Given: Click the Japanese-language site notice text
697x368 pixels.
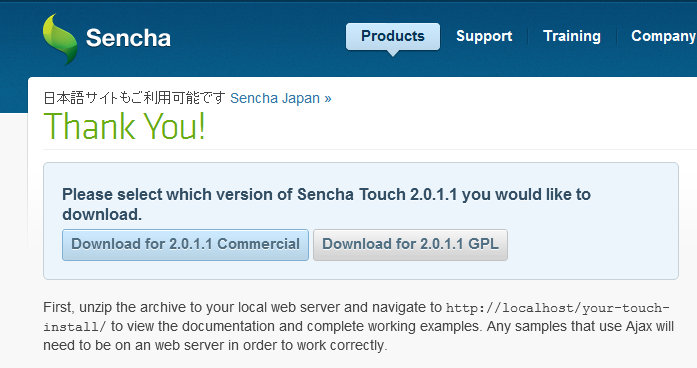Looking at the screenshot, I should click(134, 98).
